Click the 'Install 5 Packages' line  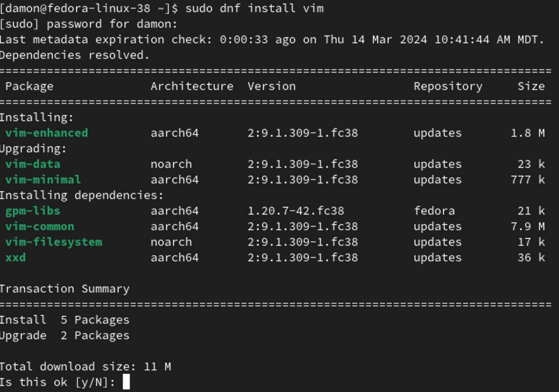click(64, 320)
